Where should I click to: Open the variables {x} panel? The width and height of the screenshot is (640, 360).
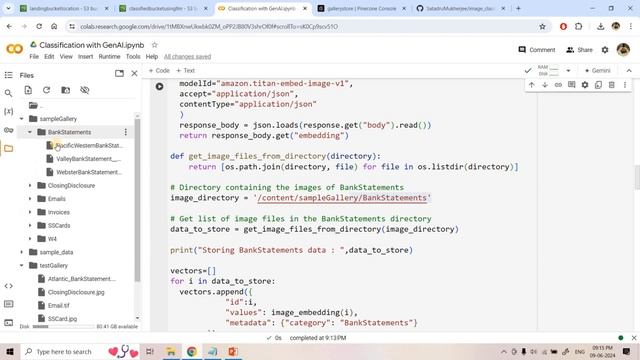click(x=9, y=111)
